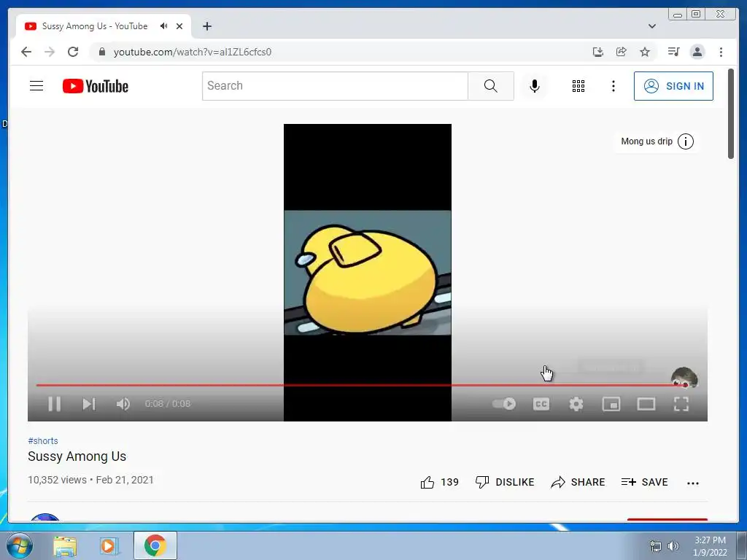The width and height of the screenshot is (747, 560).
Task: Click the Chrome taskbar icon
Action: point(155,545)
